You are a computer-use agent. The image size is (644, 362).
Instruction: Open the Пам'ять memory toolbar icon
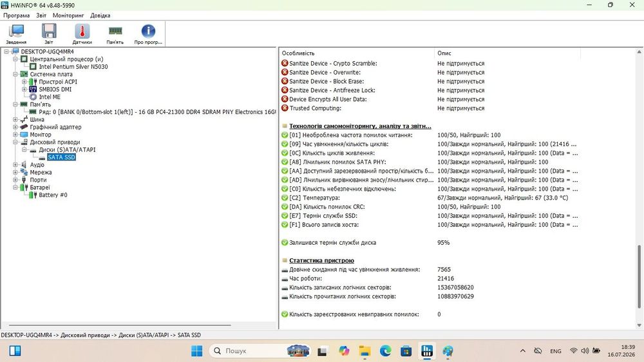(115, 34)
